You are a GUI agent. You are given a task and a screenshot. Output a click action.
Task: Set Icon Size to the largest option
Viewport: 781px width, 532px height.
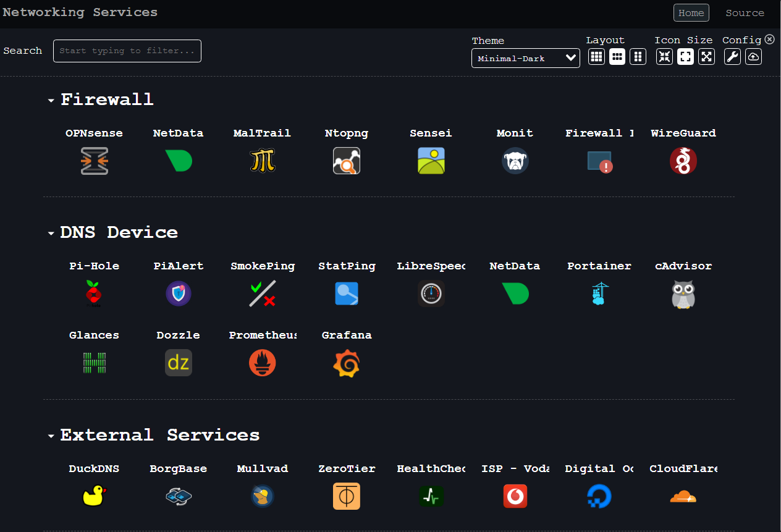(x=706, y=57)
